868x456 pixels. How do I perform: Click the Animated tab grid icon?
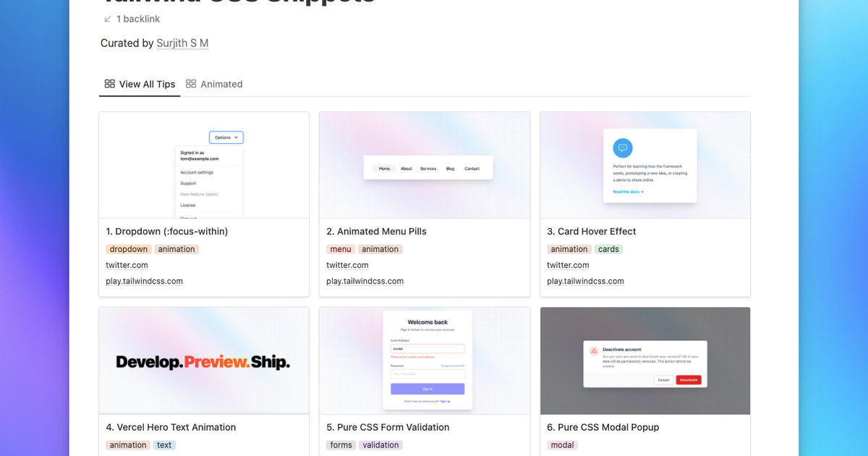[191, 84]
